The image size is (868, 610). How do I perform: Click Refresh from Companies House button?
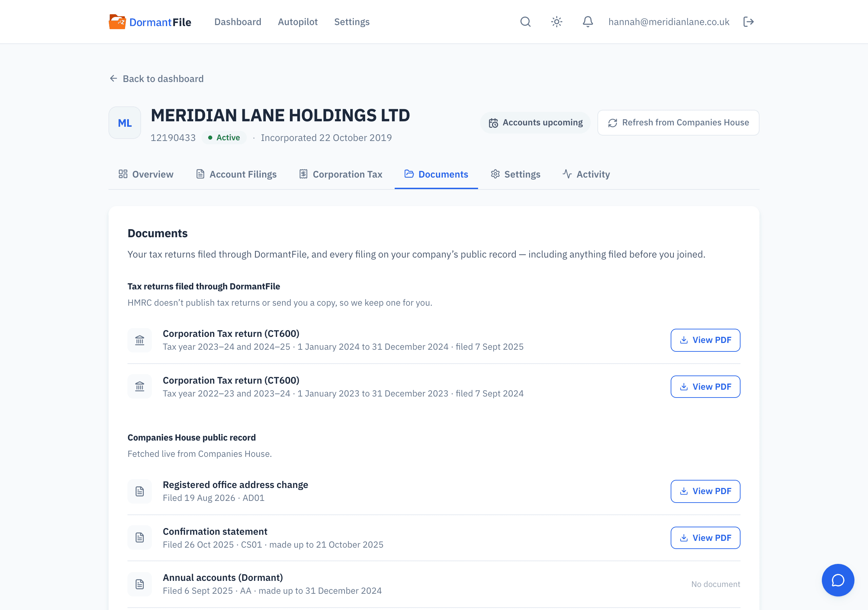[678, 123]
